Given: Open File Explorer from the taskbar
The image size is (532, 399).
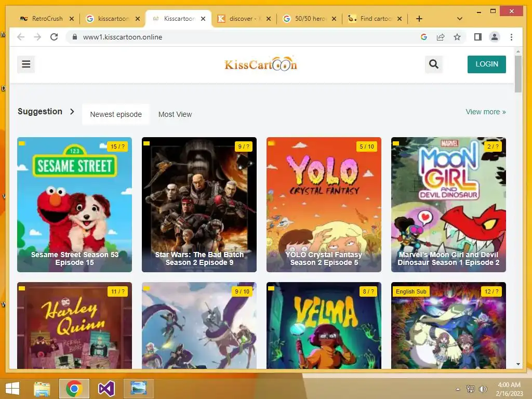Looking at the screenshot, I should (42, 389).
